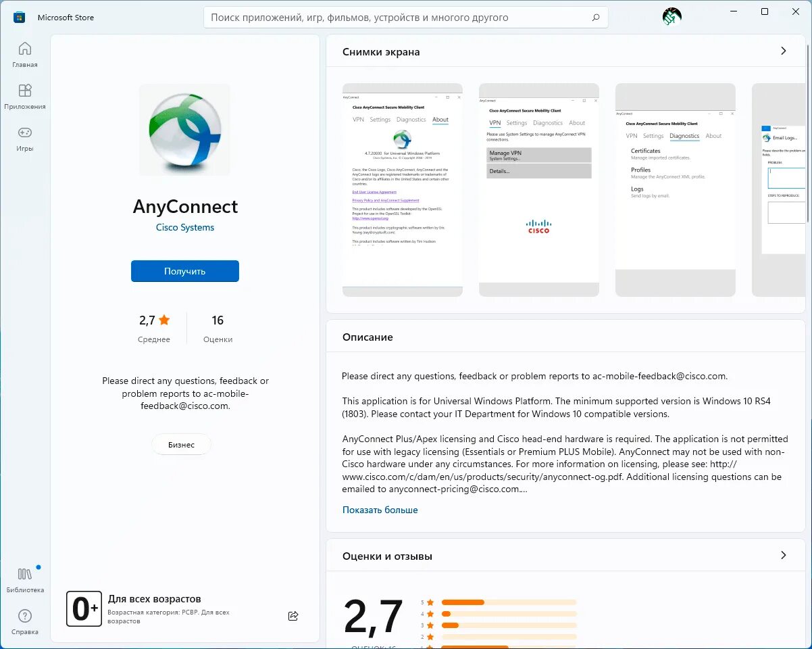
Task: Open the user profile avatar
Action: pos(671,17)
